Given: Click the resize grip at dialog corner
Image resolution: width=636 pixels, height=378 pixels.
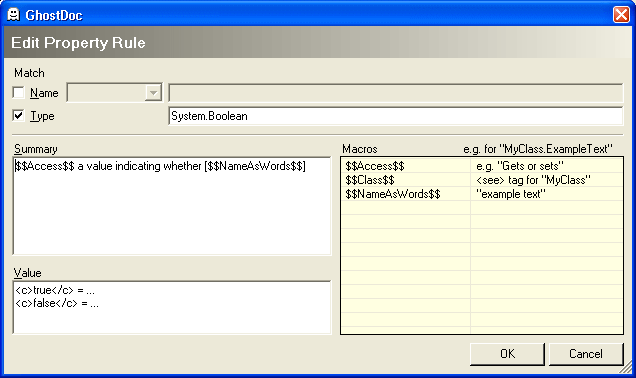Looking at the screenshot, I should point(627,368).
